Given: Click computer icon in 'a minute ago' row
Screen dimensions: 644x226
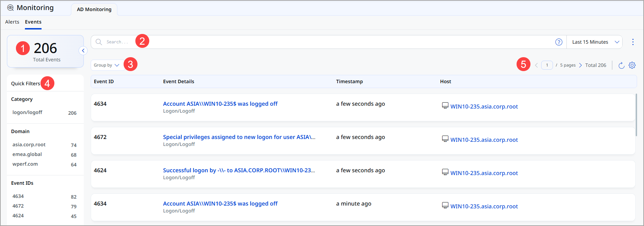Looking at the screenshot, I should (x=445, y=205).
